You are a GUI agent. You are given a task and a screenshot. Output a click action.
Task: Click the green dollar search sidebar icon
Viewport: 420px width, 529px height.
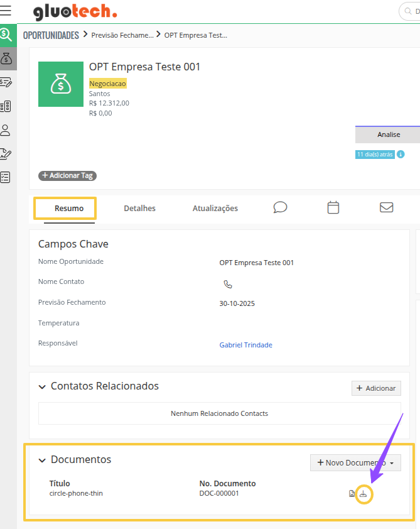click(6, 35)
